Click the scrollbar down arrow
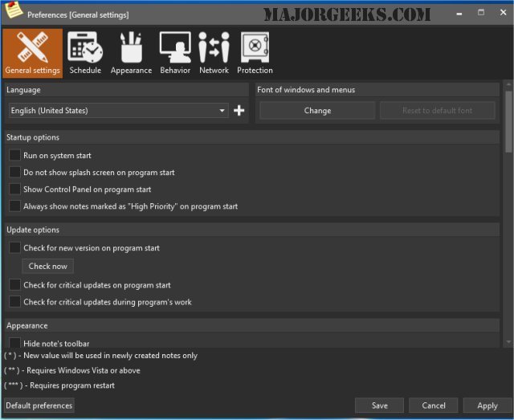This screenshot has width=514, height=420. pyautogui.click(x=508, y=342)
